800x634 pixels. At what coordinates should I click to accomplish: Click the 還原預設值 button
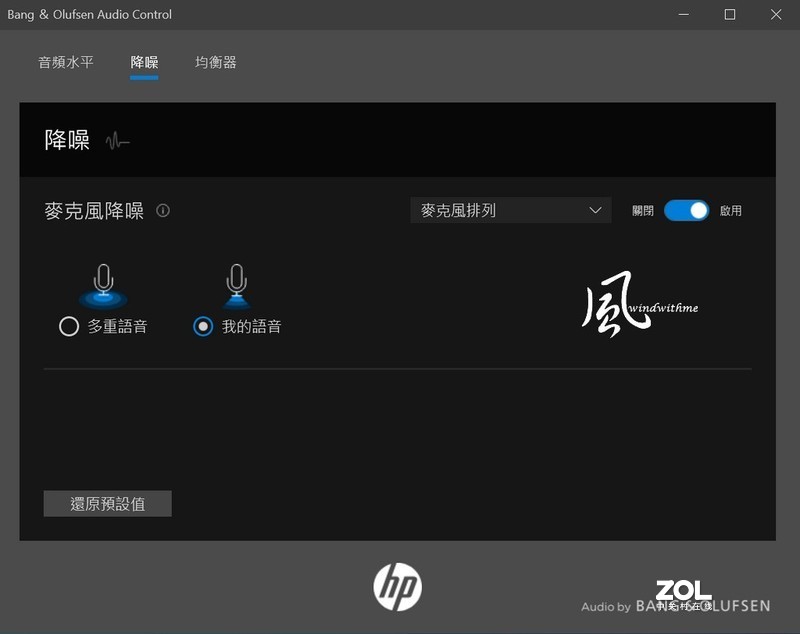(x=107, y=503)
